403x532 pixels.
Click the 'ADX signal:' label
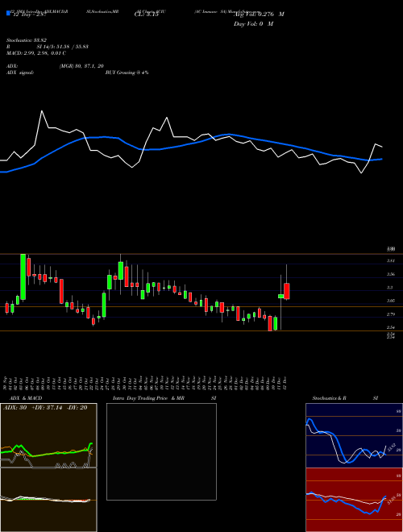[x=19, y=73]
